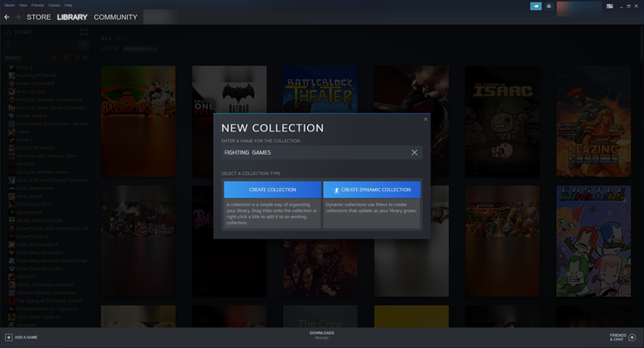Click the Home link in sidebar
The image size is (644, 348).
point(23,32)
